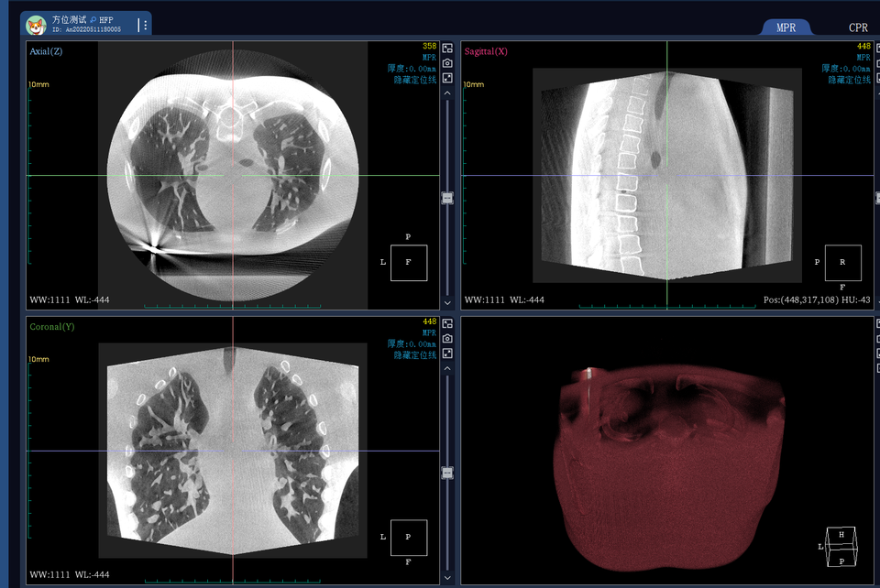
Task: Open the patient tab three-dot menu
Action: point(144,26)
